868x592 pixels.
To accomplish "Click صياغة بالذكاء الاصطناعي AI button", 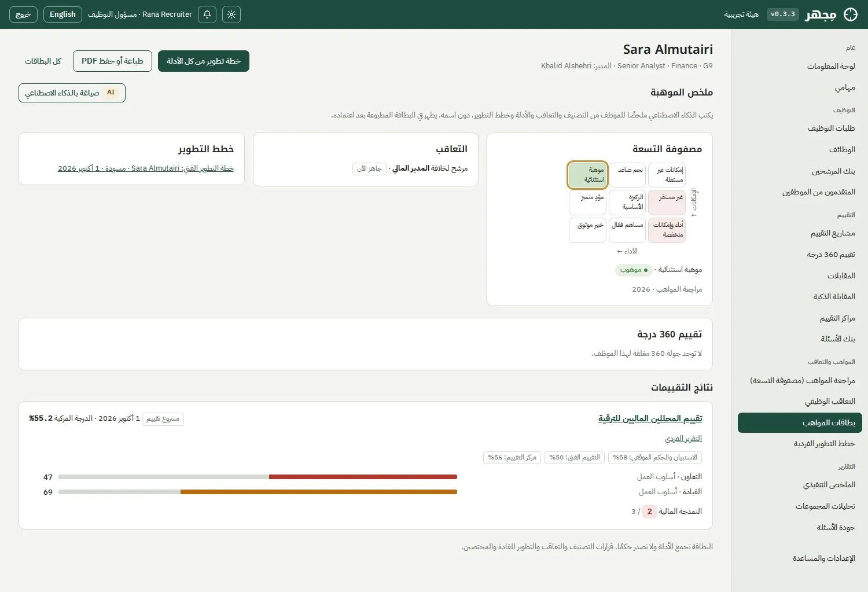I will 72,93.
